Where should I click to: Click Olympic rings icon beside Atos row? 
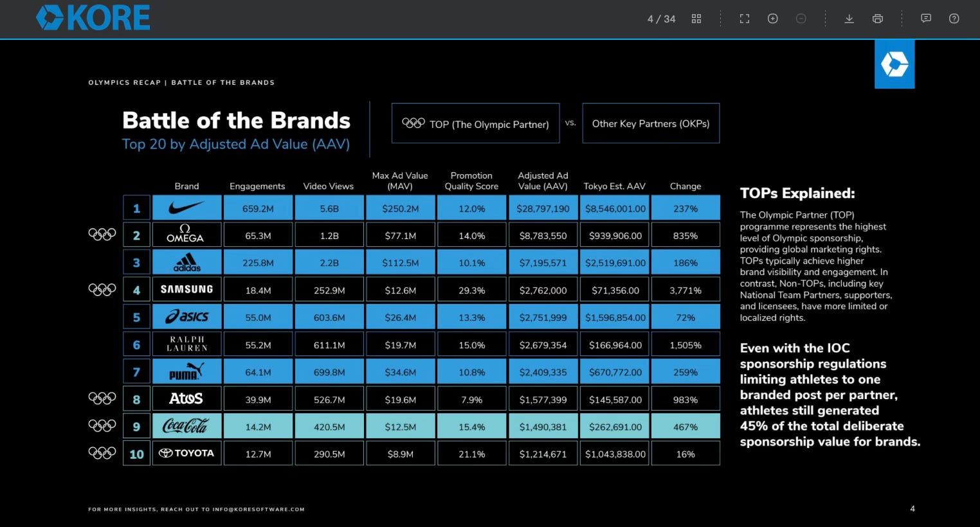pyautogui.click(x=102, y=398)
